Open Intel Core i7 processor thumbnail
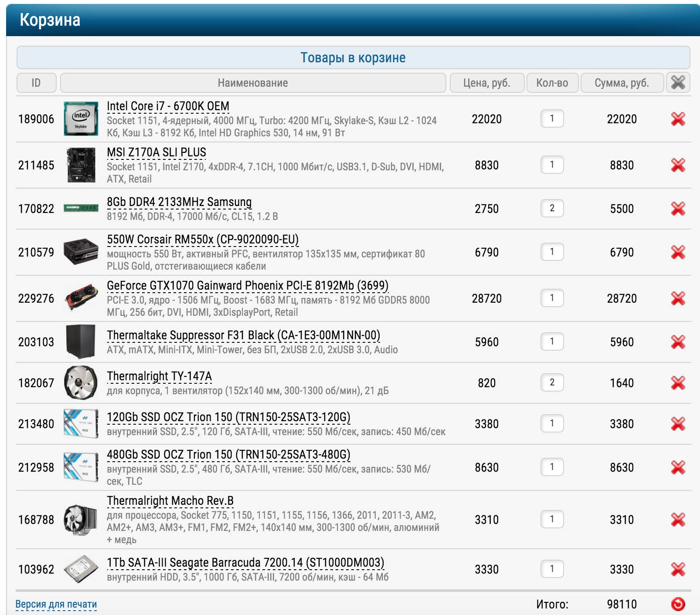The height and width of the screenshot is (615, 700). point(81,118)
